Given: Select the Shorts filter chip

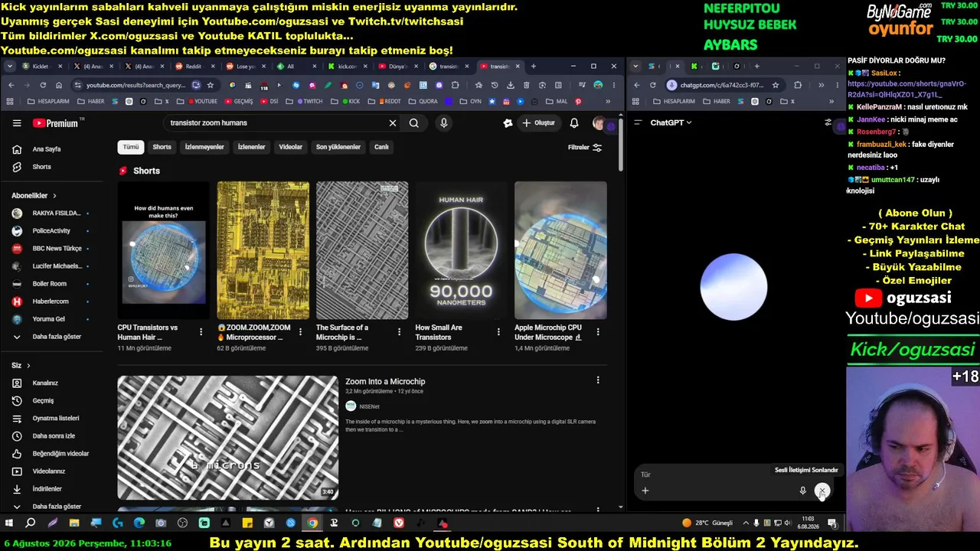Looking at the screenshot, I should (x=162, y=147).
